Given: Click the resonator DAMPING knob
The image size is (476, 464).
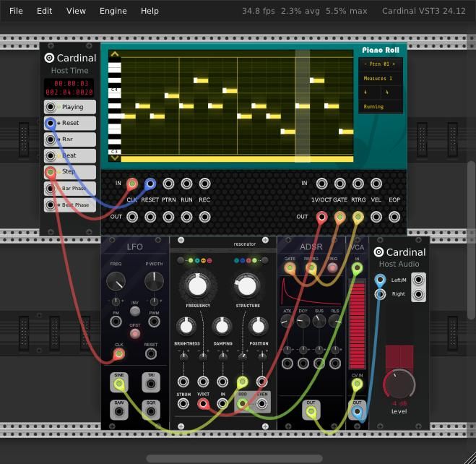Looking at the screenshot, I should tap(222, 327).
